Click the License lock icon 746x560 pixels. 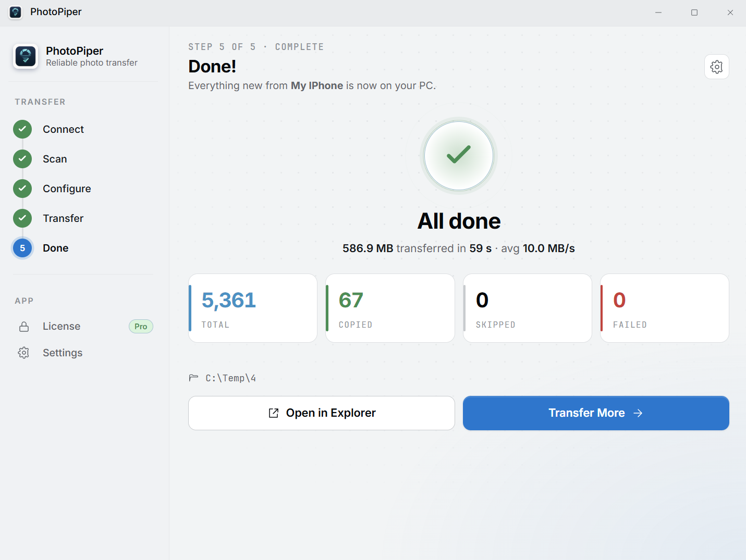point(24,327)
